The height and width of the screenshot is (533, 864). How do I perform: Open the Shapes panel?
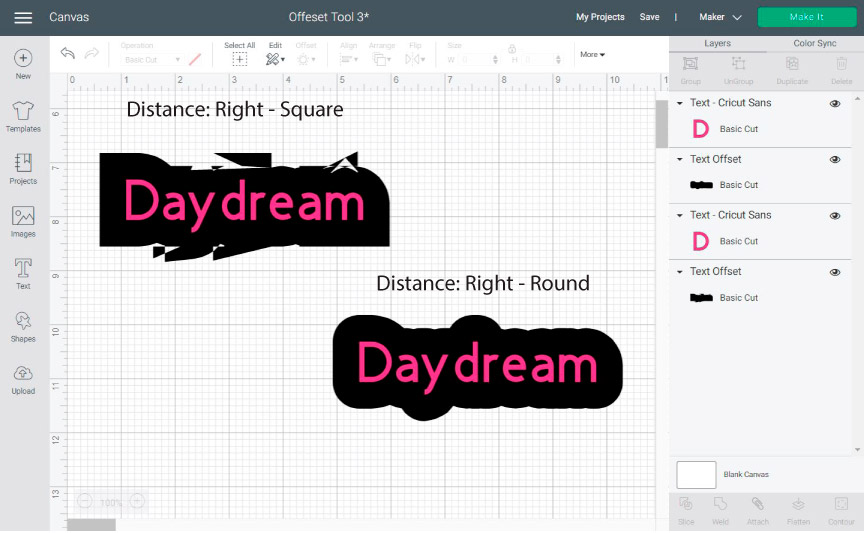point(23,322)
